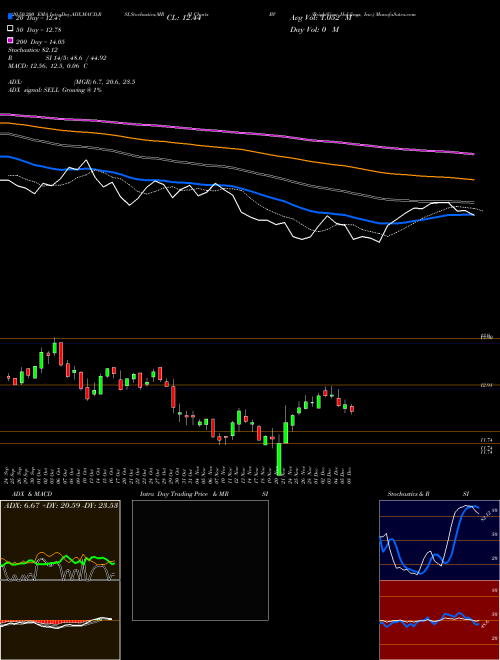This screenshot has height=660, width=500.
Task: Click the empty intraday trading price chart box
Action: pyautogui.click(x=200, y=560)
